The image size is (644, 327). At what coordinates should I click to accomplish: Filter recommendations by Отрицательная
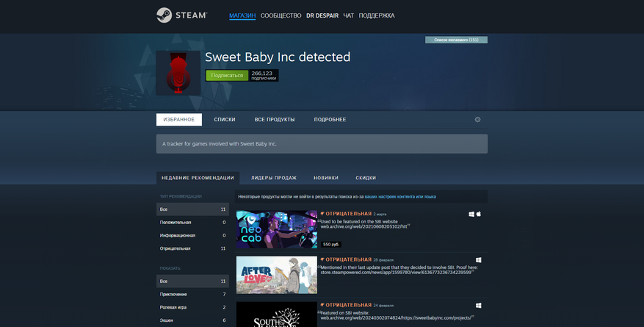pyautogui.click(x=192, y=248)
